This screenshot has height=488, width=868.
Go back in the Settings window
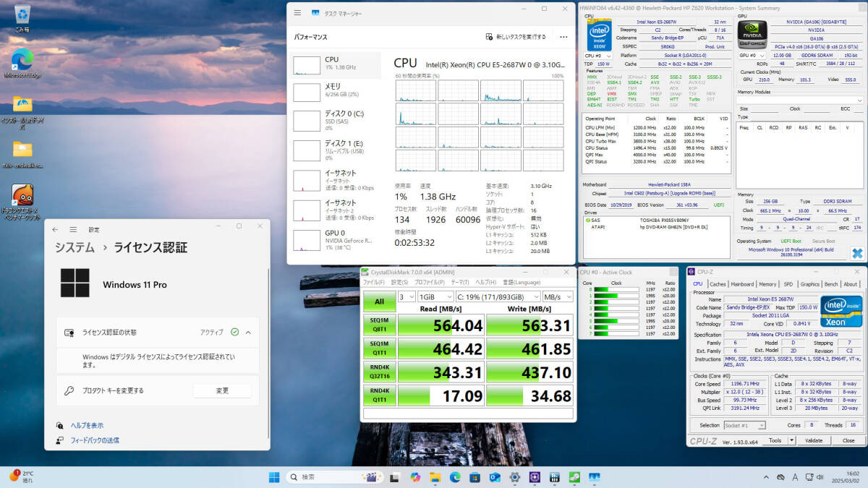(x=56, y=229)
